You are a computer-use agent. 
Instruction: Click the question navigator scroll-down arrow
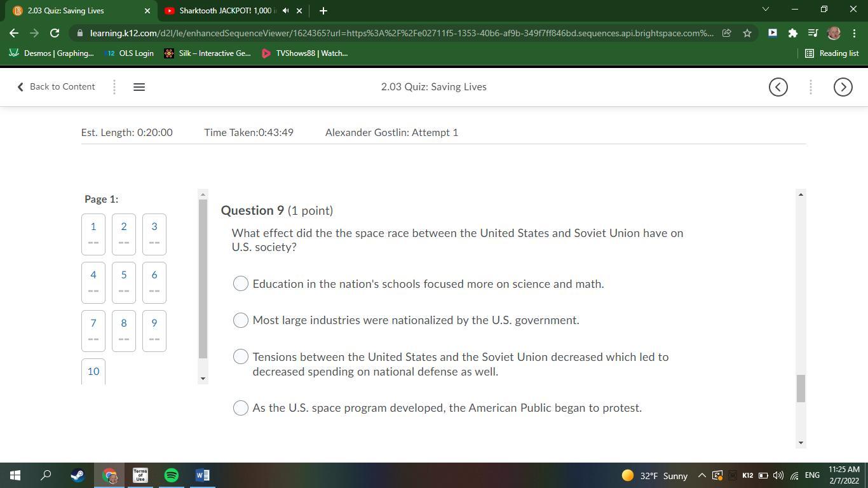(x=203, y=379)
